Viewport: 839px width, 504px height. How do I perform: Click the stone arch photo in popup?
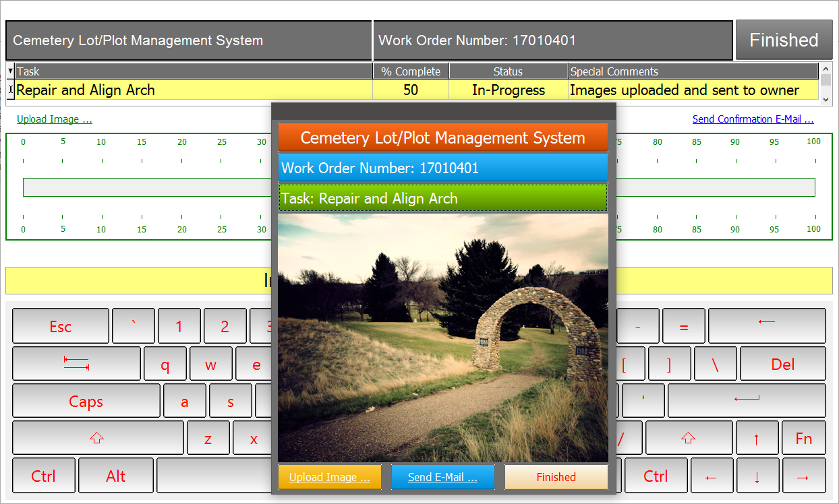click(442, 337)
